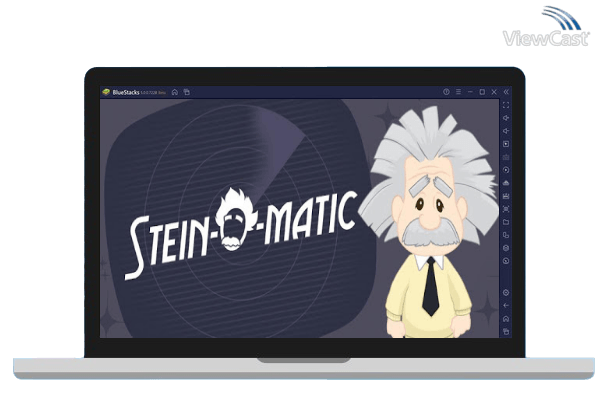Close the BlueStacks window
Image resolution: width=602 pixels, height=414 pixels.
494,92
